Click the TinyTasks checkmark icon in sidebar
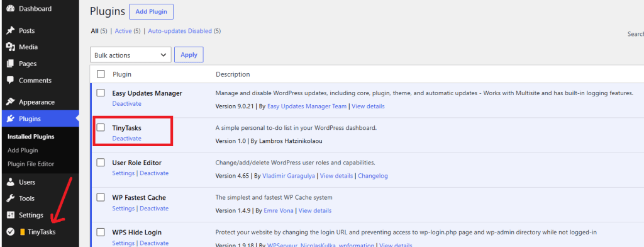Viewport: 644px width, 247px height. pos(11,232)
